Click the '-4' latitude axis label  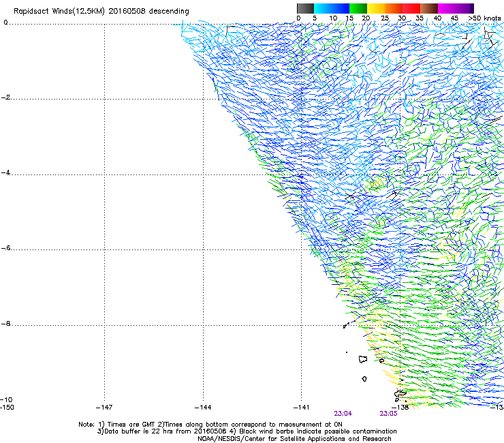click(x=5, y=172)
